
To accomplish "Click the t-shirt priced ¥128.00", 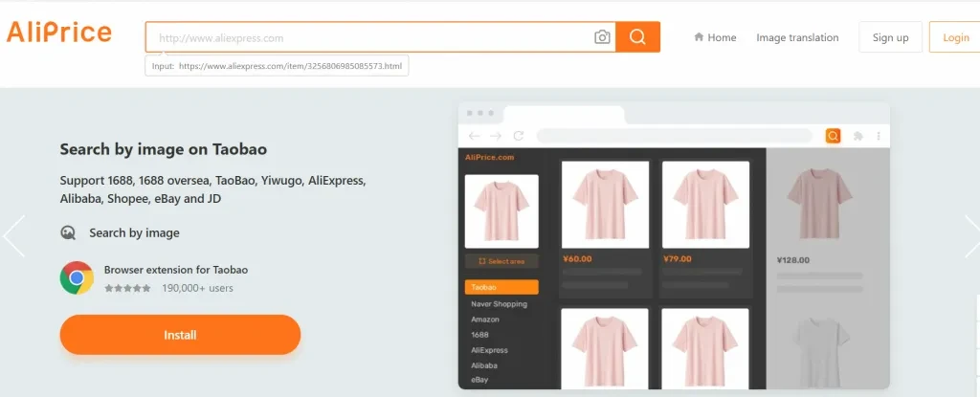I will click(x=819, y=205).
